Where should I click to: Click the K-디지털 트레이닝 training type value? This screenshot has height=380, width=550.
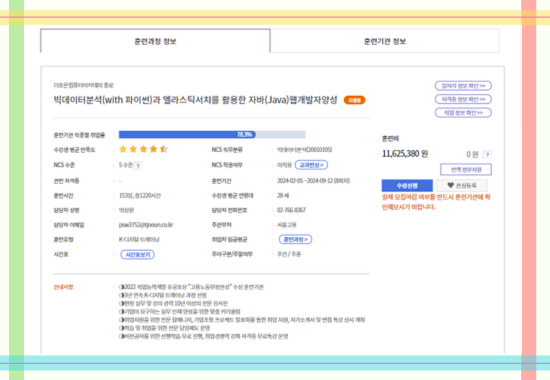click(x=139, y=239)
